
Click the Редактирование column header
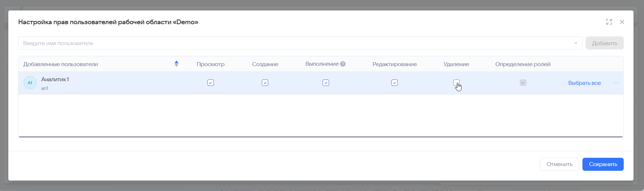click(395, 64)
